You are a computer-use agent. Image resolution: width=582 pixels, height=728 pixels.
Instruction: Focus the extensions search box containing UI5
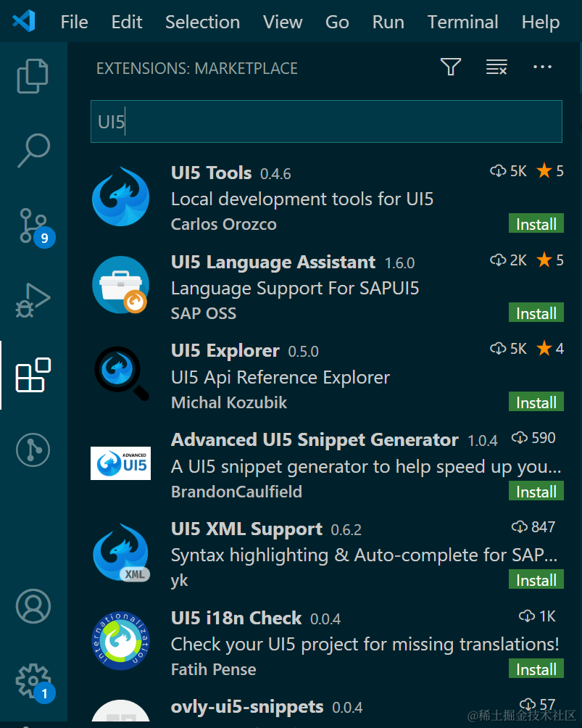tap(326, 122)
